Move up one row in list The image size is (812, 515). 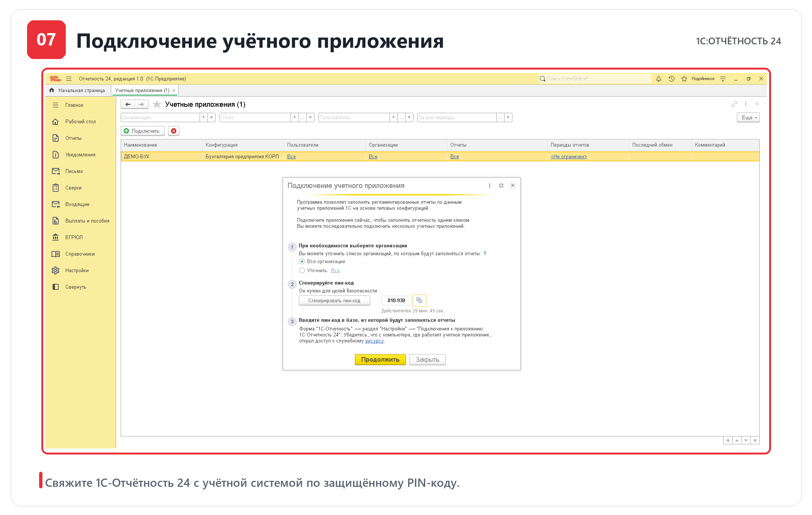737,440
